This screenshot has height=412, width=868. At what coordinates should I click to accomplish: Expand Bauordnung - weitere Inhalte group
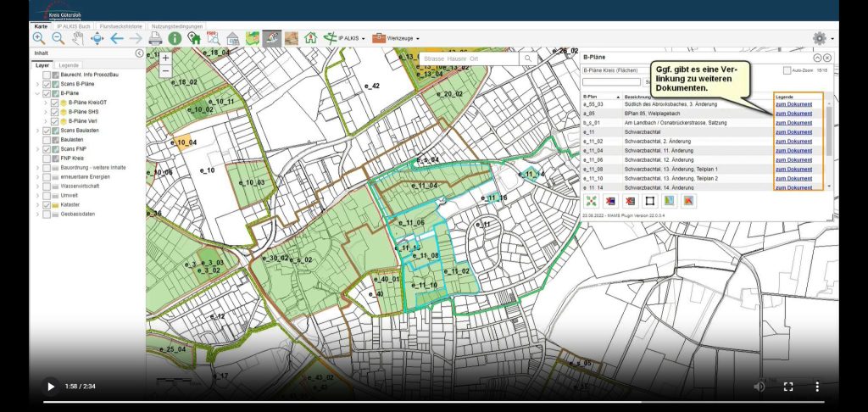point(37,168)
